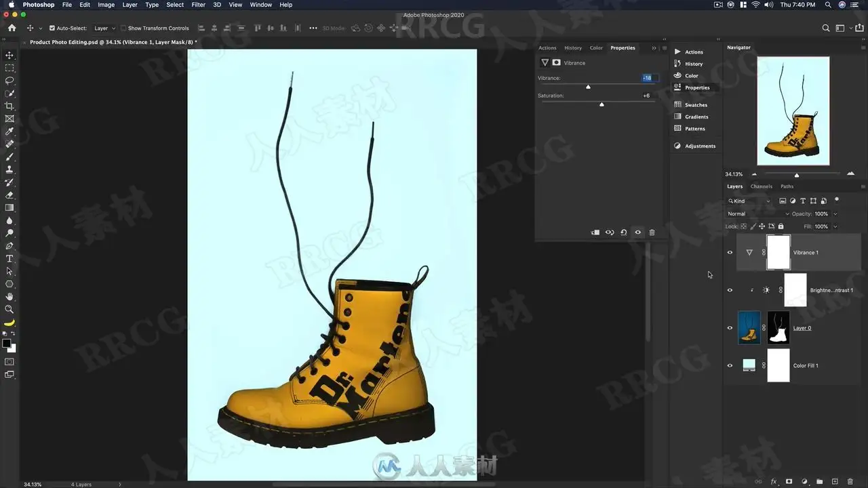868x488 pixels.
Task: Open the Navigator panel options menu
Action: tap(863, 47)
